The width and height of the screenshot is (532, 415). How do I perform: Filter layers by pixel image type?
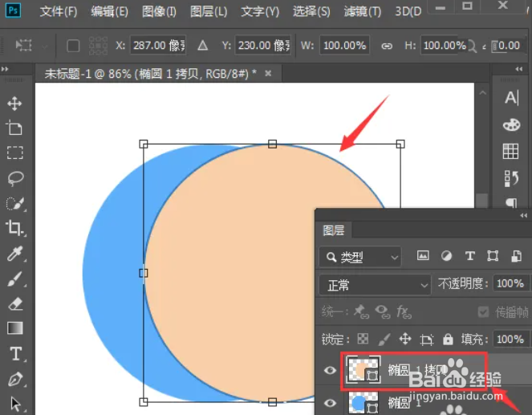[423, 255]
